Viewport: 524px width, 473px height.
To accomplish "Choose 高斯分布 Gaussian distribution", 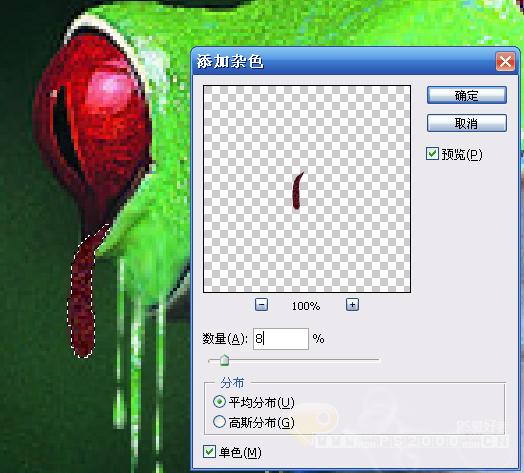I will point(219,422).
